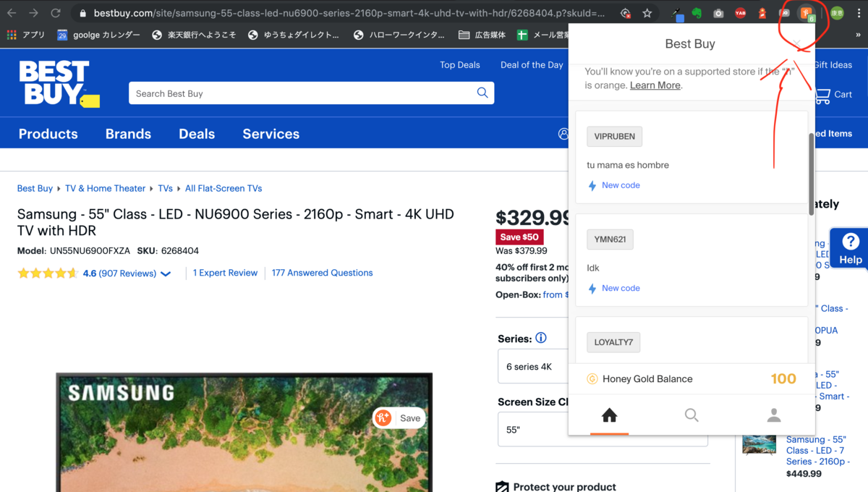
Task: Click Deal of the Day link
Action: [x=532, y=65]
